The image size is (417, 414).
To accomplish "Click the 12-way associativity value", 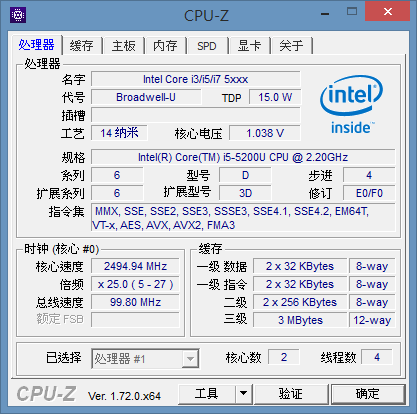I will coord(372,320).
